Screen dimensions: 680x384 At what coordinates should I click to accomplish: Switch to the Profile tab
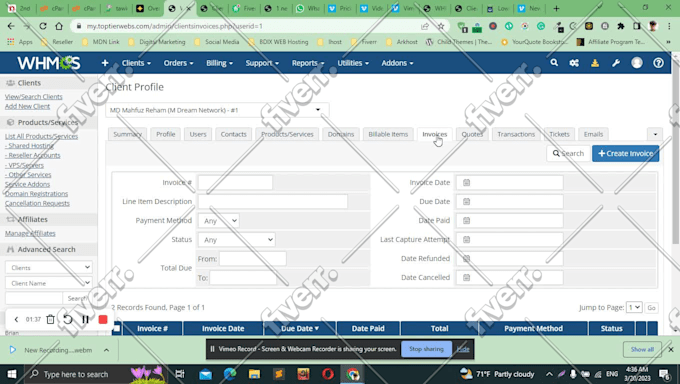[x=166, y=134]
